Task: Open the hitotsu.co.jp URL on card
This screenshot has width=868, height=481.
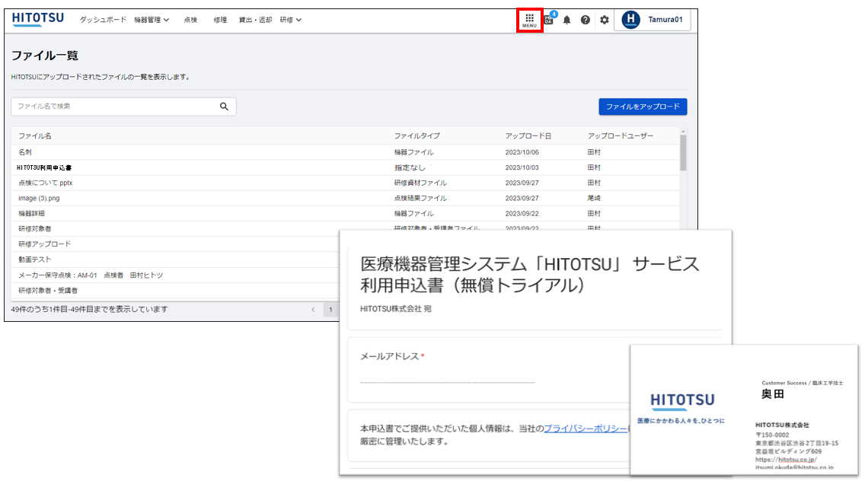Action: (786, 460)
